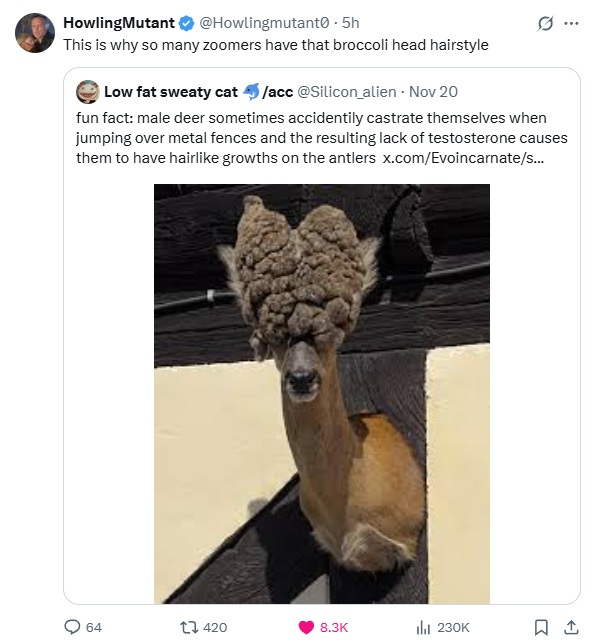595x643 pixels.
Task: Open the HowlingMutant display name
Action: click(x=119, y=23)
